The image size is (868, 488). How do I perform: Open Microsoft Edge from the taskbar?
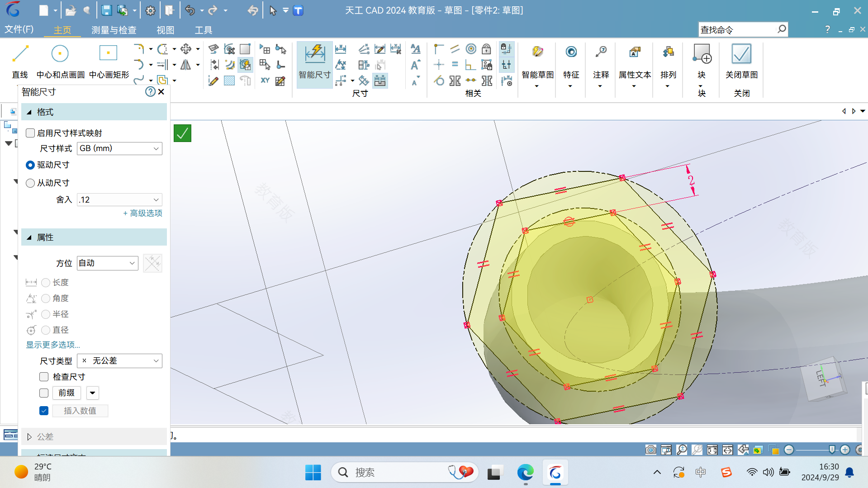(525, 473)
